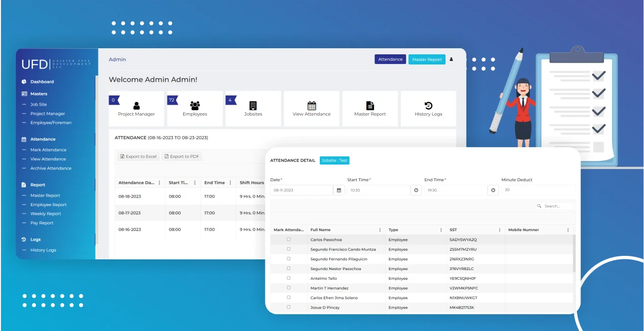Click the clock icon beside Start Time
This screenshot has width=644, height=331.
[x=416, y=190]
